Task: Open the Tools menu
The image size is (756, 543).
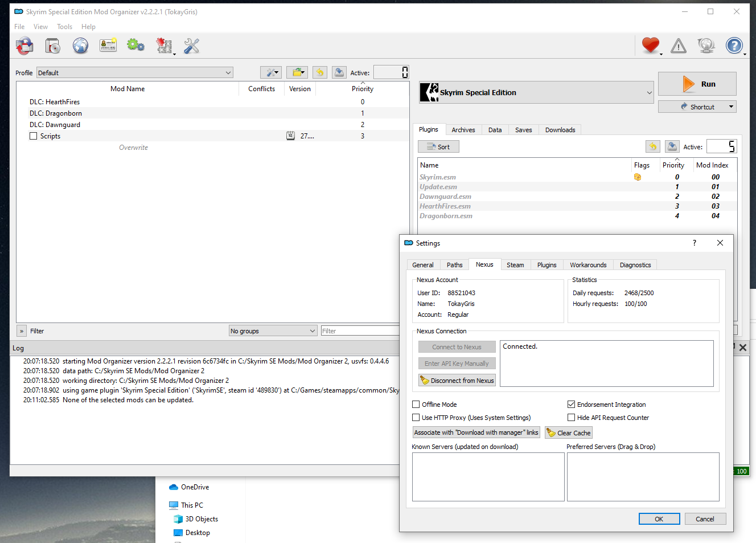Action: (64, 27)
